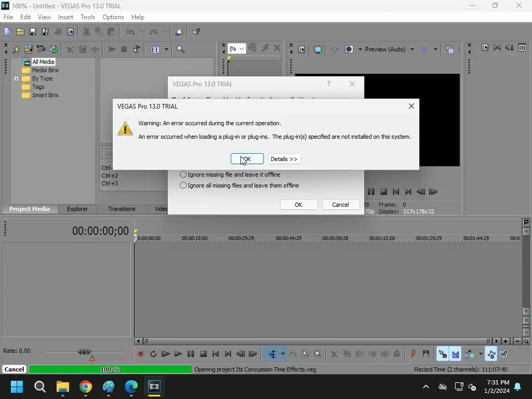Click the What's This Help cursor icon

point(196,32)
